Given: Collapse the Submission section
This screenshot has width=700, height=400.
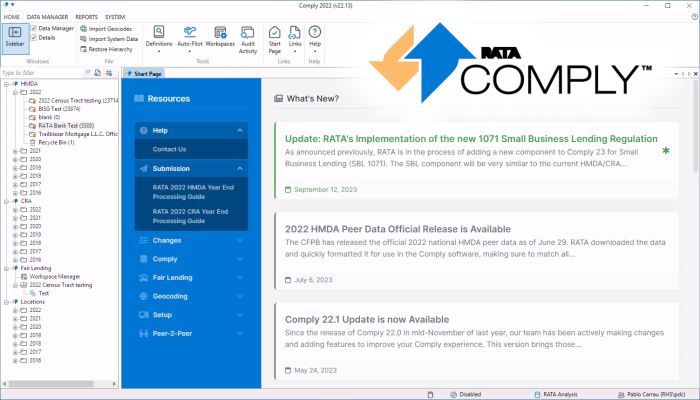Looking at the screenshot, I should (191, 168).
